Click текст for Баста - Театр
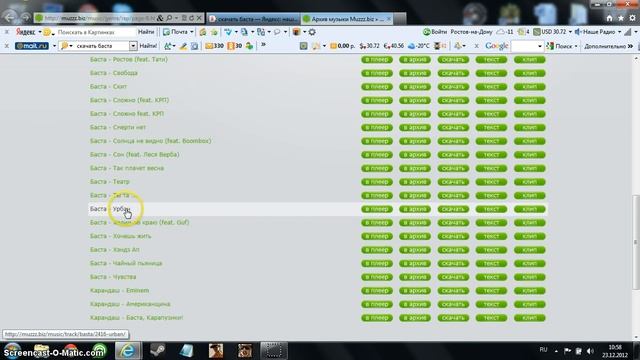The width and height of the screenshot is (640, 360). tap(491, 182)
